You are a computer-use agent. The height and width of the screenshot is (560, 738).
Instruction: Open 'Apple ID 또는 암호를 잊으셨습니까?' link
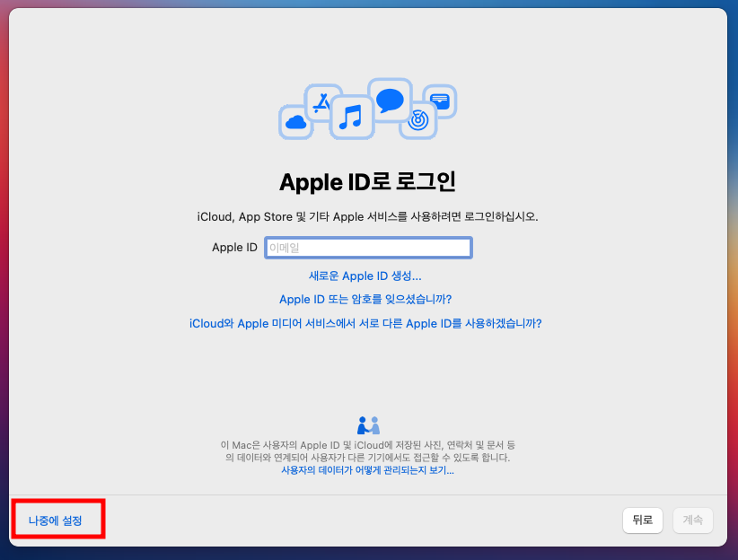point(365,299)
